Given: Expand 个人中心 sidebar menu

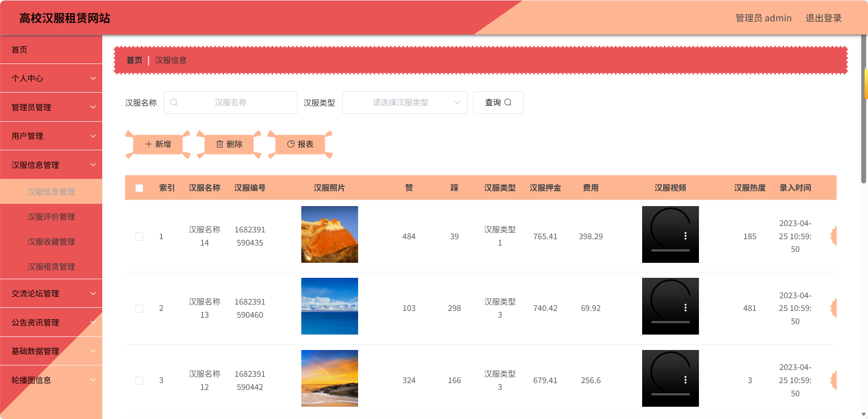Looking at the screenshot, I should pos(51,78).
